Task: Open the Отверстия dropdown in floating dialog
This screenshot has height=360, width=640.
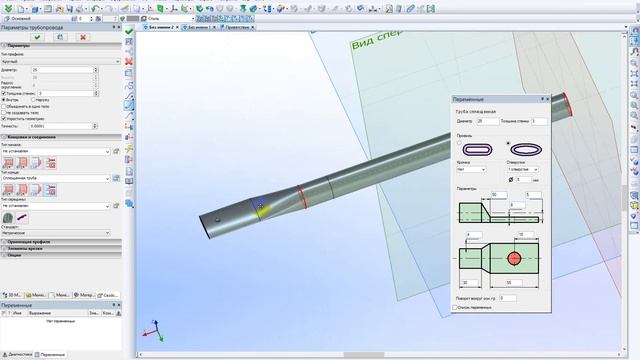Action: coord(523,169)
